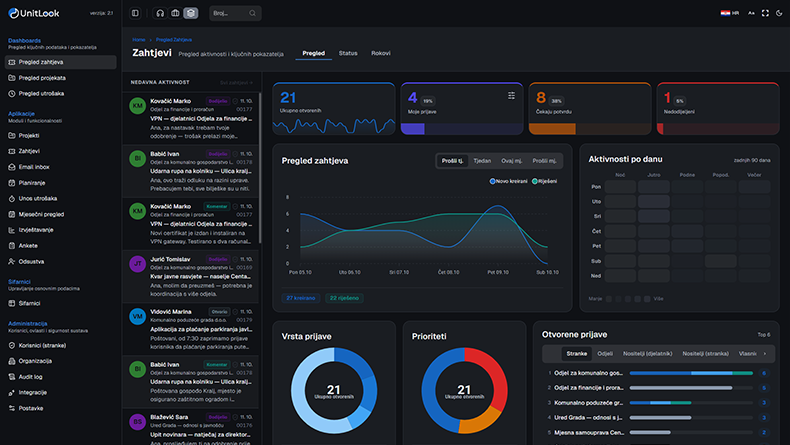
Task: Click the Ankete clipboard icon
Action: (12, 246)
